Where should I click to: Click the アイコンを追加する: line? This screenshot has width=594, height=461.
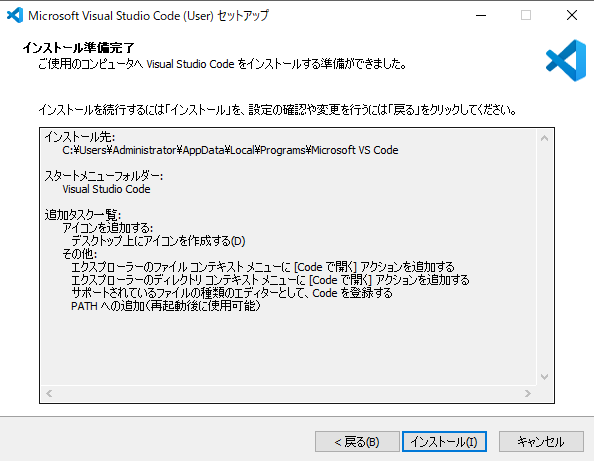point(108,228)
